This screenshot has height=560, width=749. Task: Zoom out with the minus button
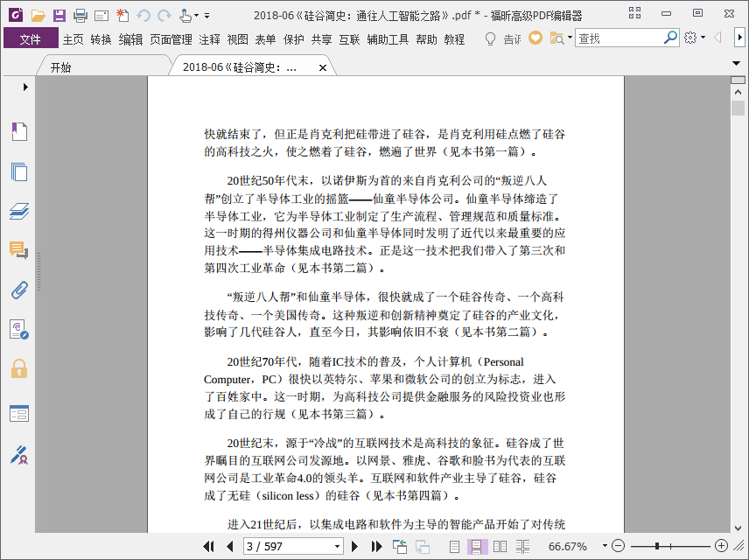pyautogui.click(x=618, y=546)
